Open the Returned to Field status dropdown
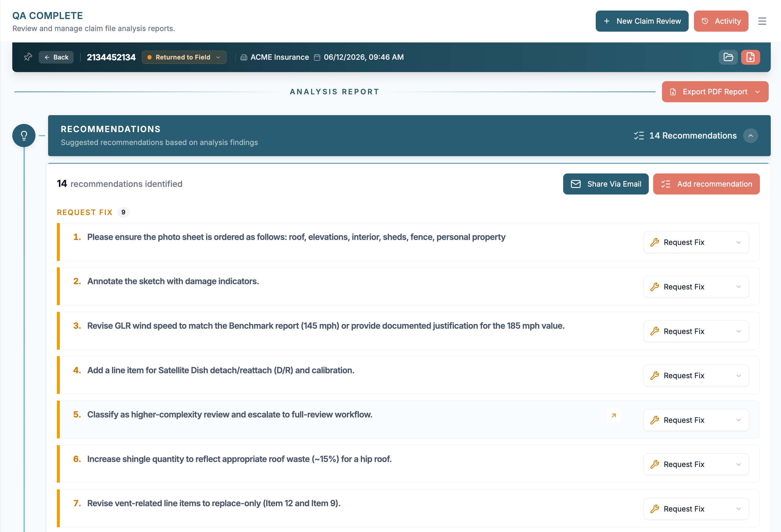 point(184,57)
